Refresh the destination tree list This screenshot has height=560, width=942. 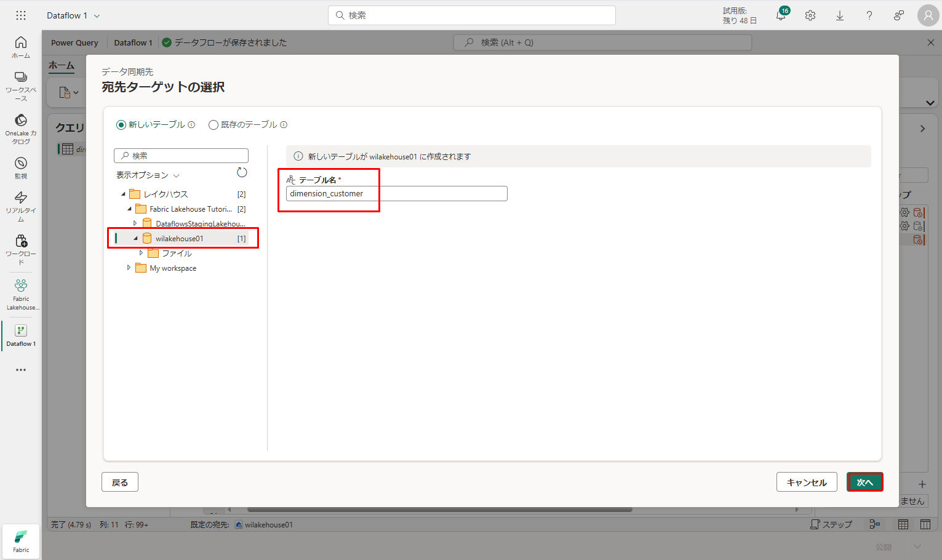coord(242,172)
